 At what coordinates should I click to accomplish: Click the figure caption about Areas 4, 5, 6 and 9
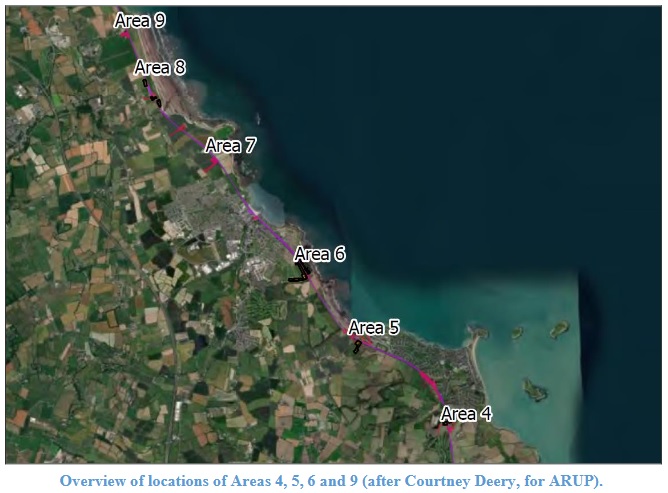tap(331, 481)
